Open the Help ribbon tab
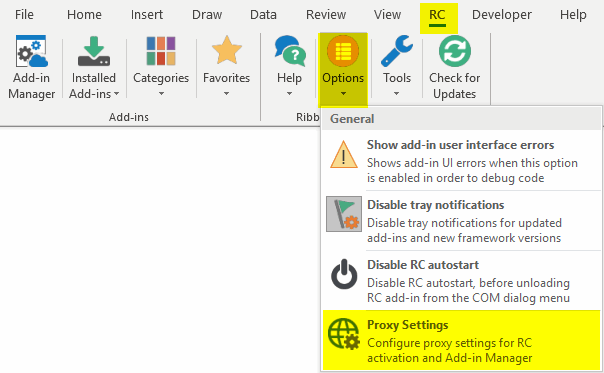The image size is (604, 373). pos(573,15)
